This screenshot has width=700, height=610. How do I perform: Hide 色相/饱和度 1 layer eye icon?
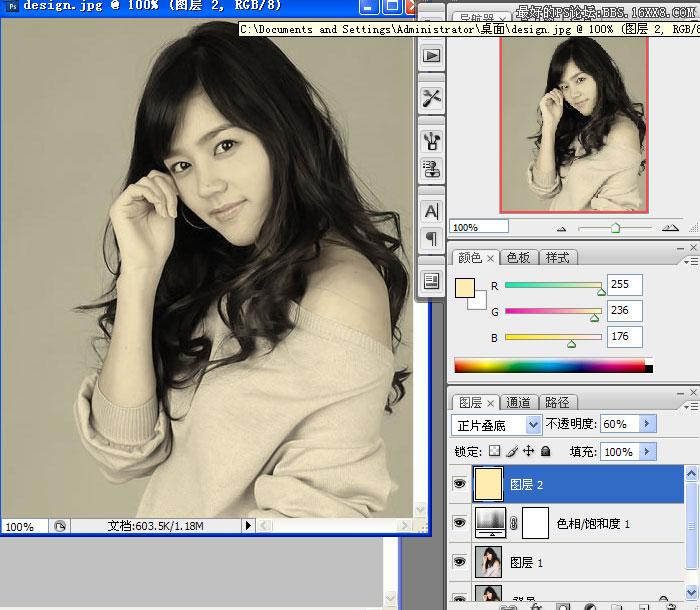click(459, 522)
